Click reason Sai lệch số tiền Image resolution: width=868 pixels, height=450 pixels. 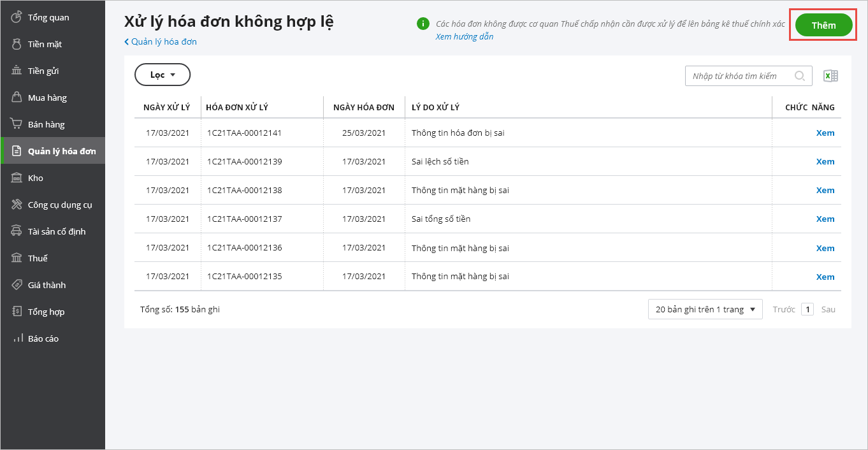pos(440,161)
